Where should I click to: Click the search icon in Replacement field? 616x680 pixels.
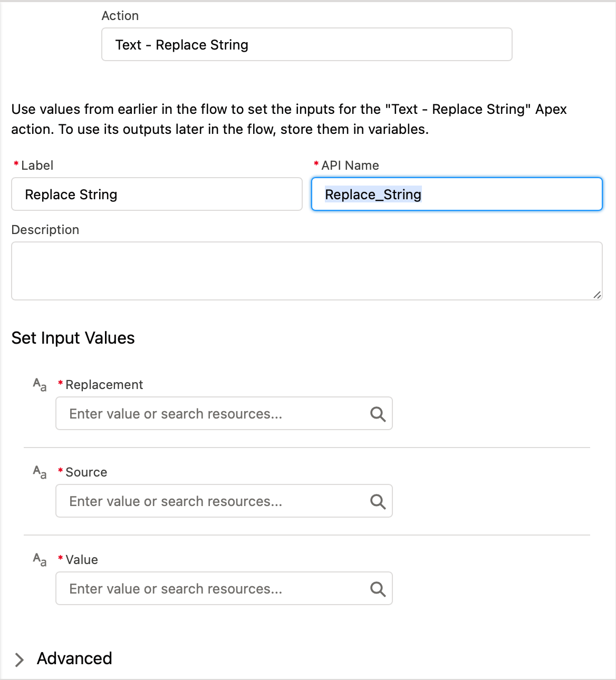378,414
